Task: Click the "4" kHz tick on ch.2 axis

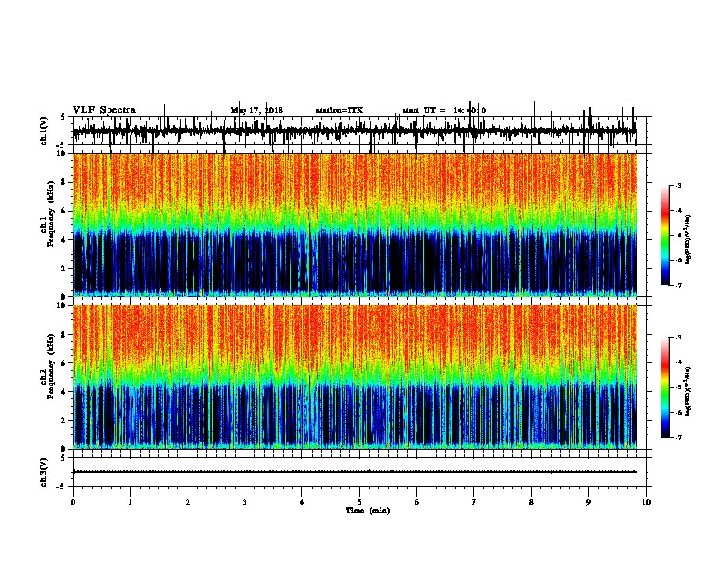Action: 63,392
